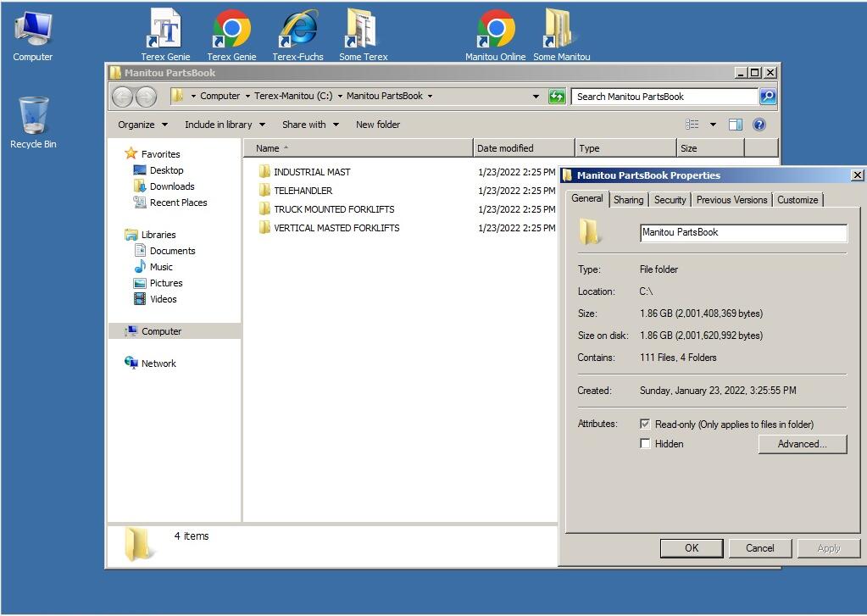Toggle the Read-only attribute checkbox
The height and width of the screenshot is (616, 867).
(645, 425)
